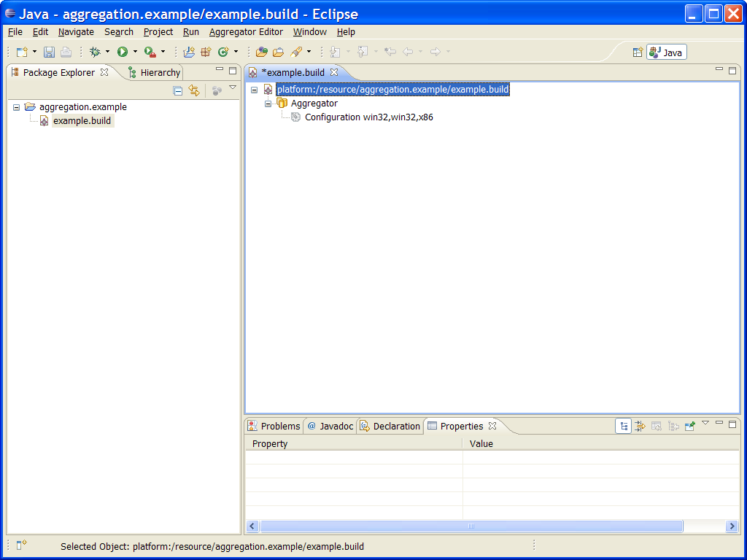
Task: Click the Open Perspective icon
Action: click(x=638, y=52)
